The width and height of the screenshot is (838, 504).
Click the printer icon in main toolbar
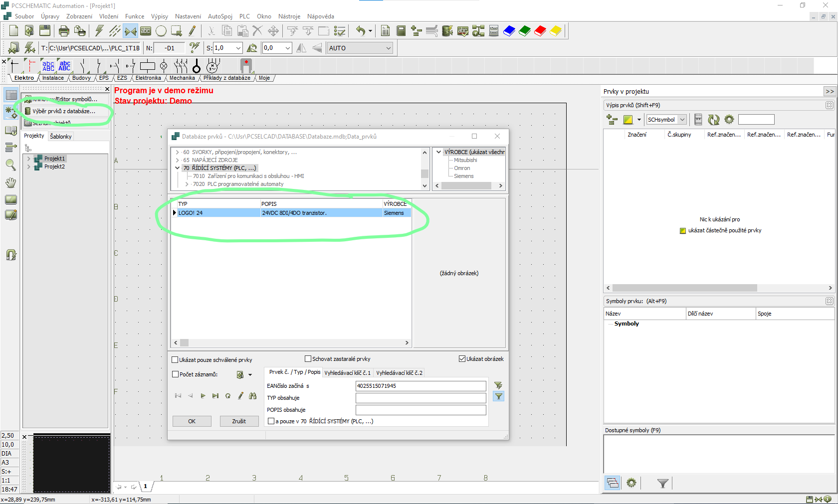click(64, 31)
